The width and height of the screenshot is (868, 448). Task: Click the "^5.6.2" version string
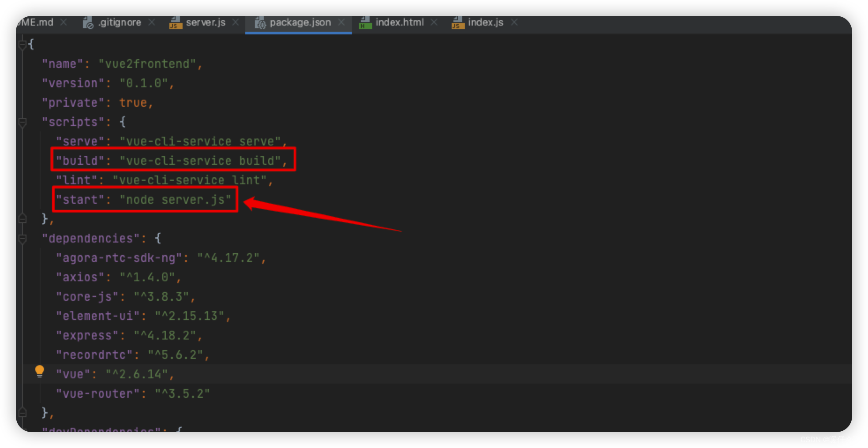coord(176,355)
